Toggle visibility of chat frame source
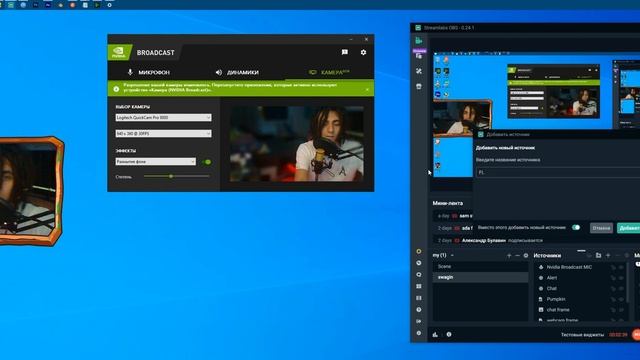 click(x=622, y=310)
